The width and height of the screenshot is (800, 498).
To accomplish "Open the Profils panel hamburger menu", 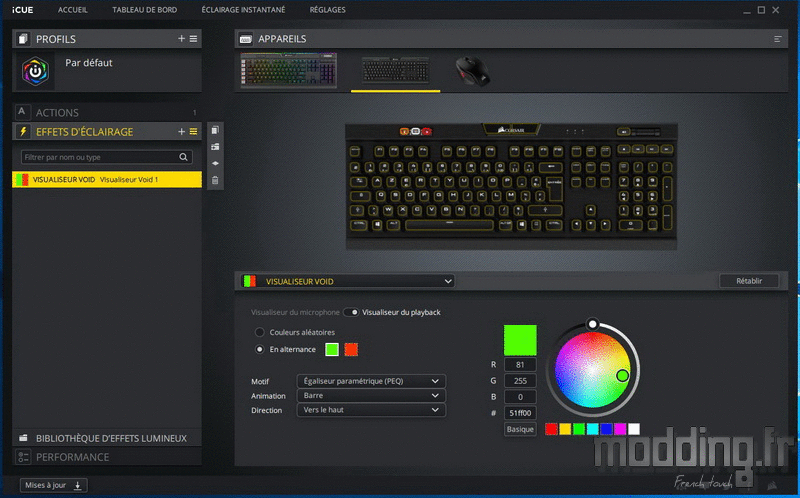I will (x=193, y=39).
